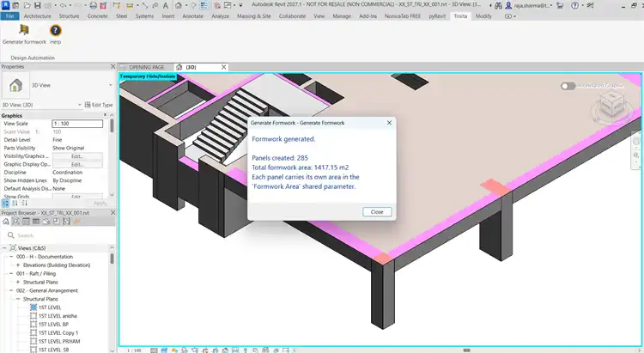Close the {3D} view tab
The image size is (644, 353).
(x=224, y=67)
